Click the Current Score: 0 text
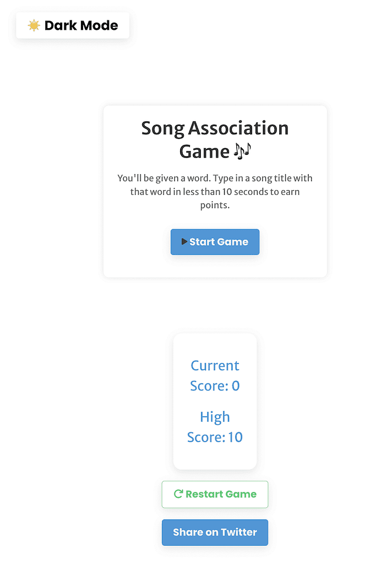Viewport: 392px width, 564px height. pyautogui.click(x=215, y=376)
